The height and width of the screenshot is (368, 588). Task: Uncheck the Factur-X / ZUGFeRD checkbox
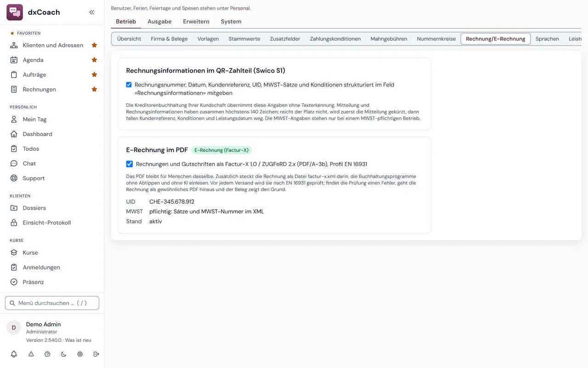click(130, 164)
